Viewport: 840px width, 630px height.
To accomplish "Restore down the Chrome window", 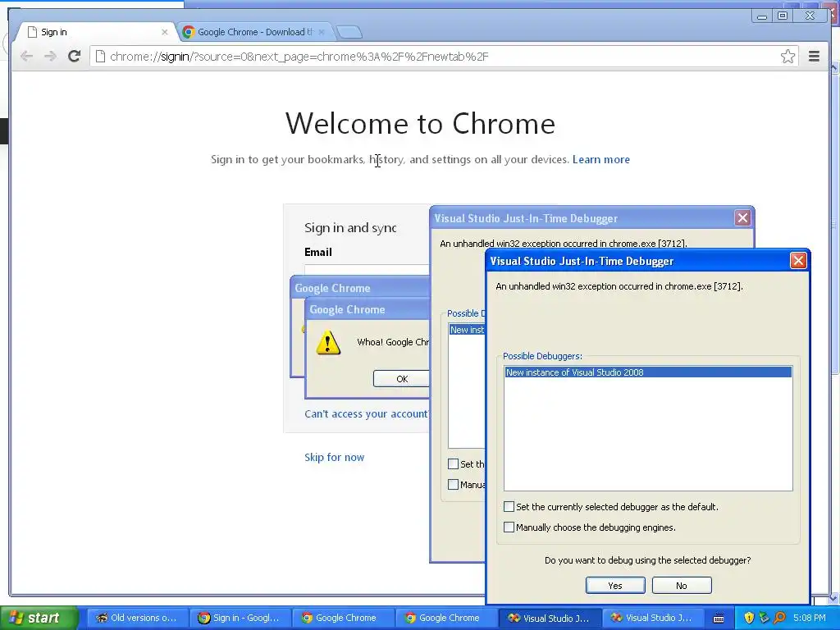I will (x=783, y=16).
